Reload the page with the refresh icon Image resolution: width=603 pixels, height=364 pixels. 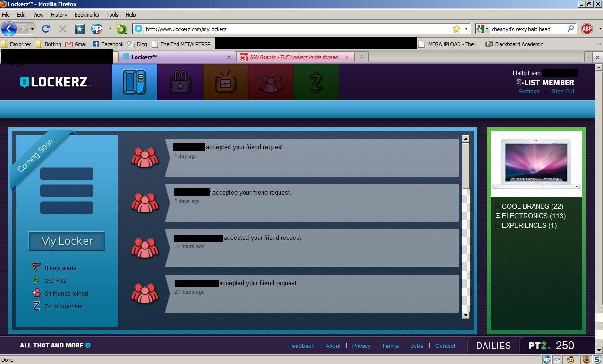(46, 29)
